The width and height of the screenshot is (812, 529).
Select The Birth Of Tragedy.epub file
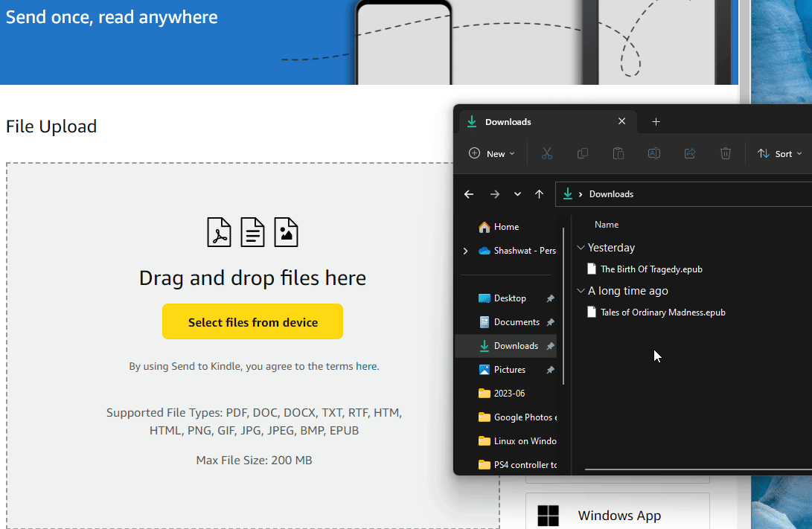coord(651,269)
